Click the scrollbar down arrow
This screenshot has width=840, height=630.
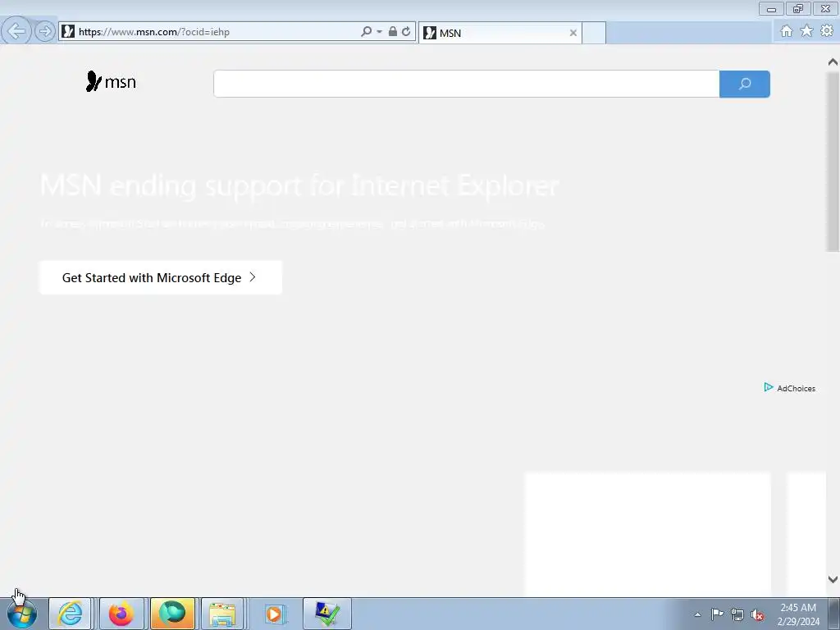833,579
